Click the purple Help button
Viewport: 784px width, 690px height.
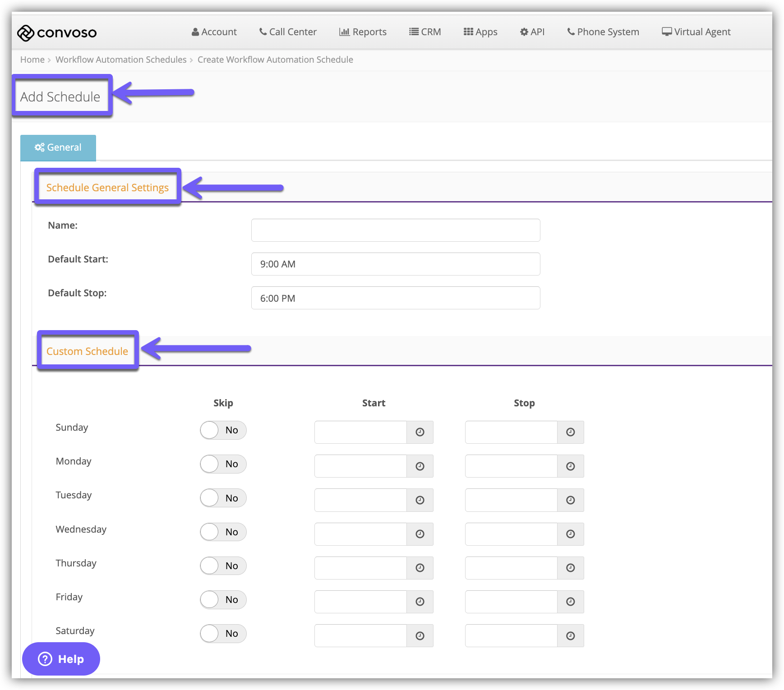(x=61, y=659)
